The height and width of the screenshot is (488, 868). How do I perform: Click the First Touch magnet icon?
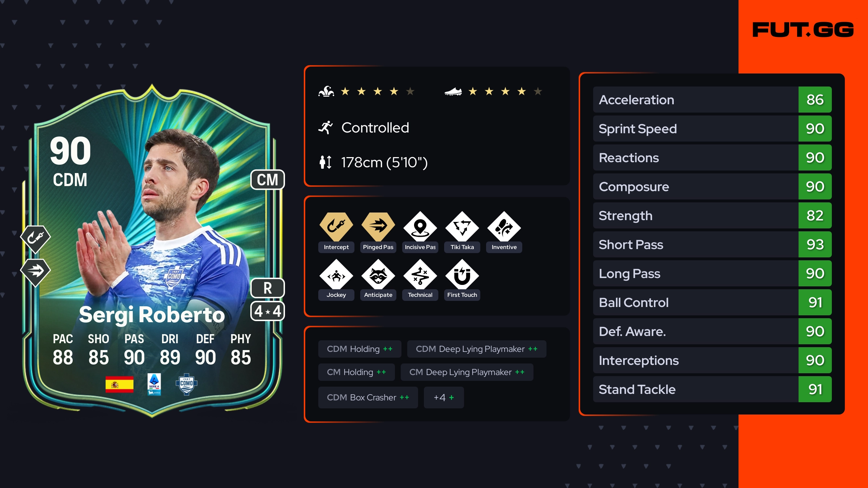click(x=462, y=274)
